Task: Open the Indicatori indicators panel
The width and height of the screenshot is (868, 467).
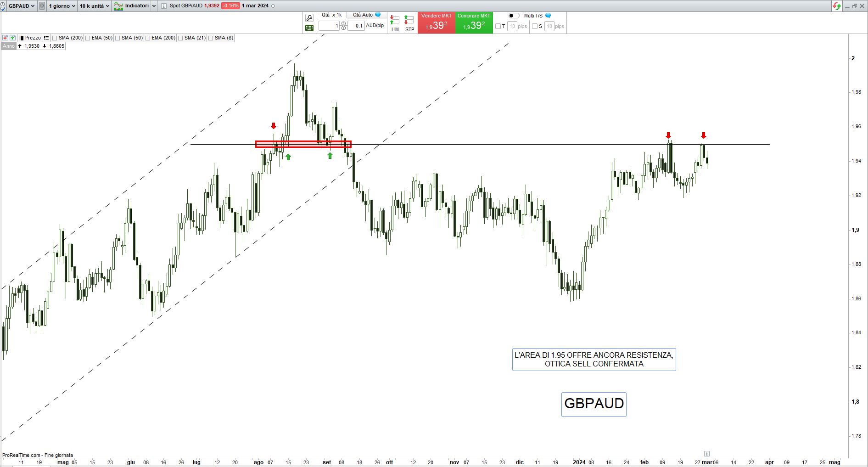Action: [x=132, y=6]
